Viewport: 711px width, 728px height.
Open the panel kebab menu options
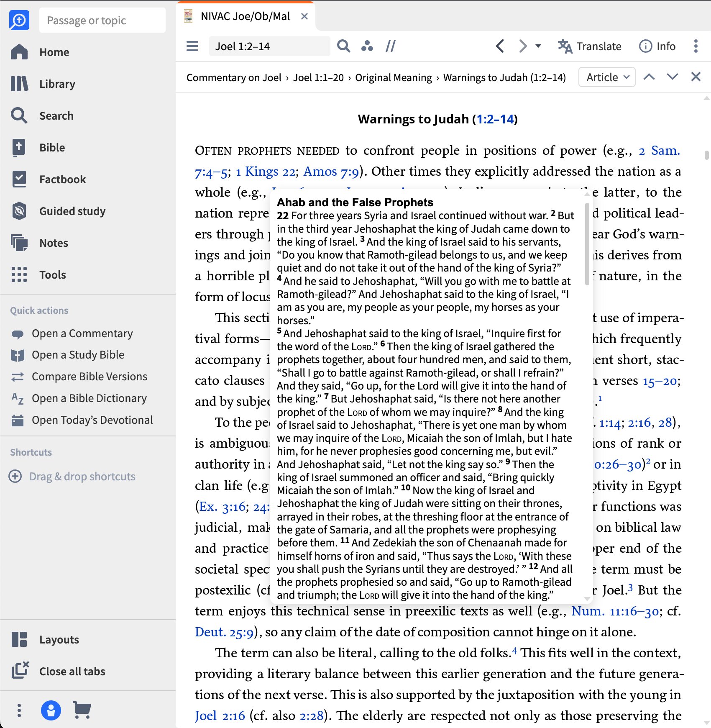(x=696, y=46)
